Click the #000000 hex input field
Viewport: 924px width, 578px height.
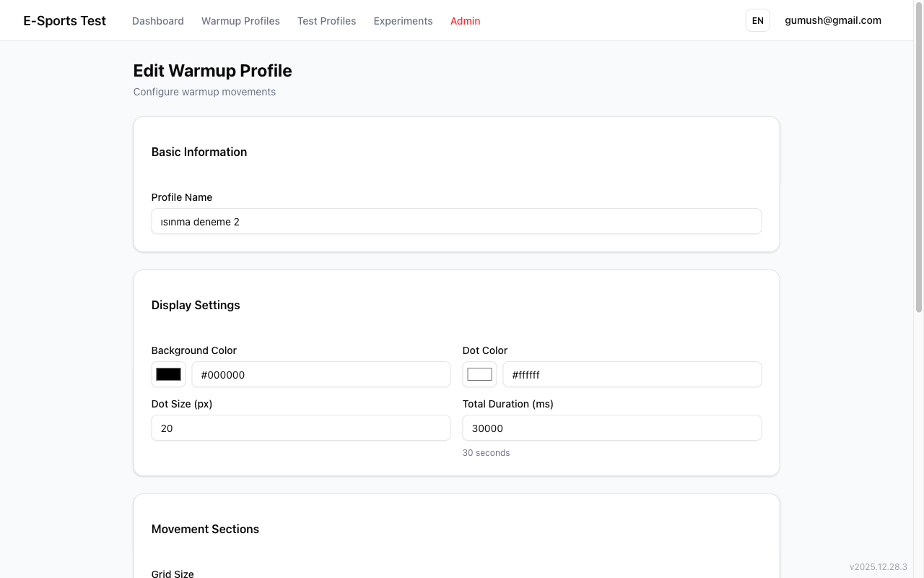point(321,374)
